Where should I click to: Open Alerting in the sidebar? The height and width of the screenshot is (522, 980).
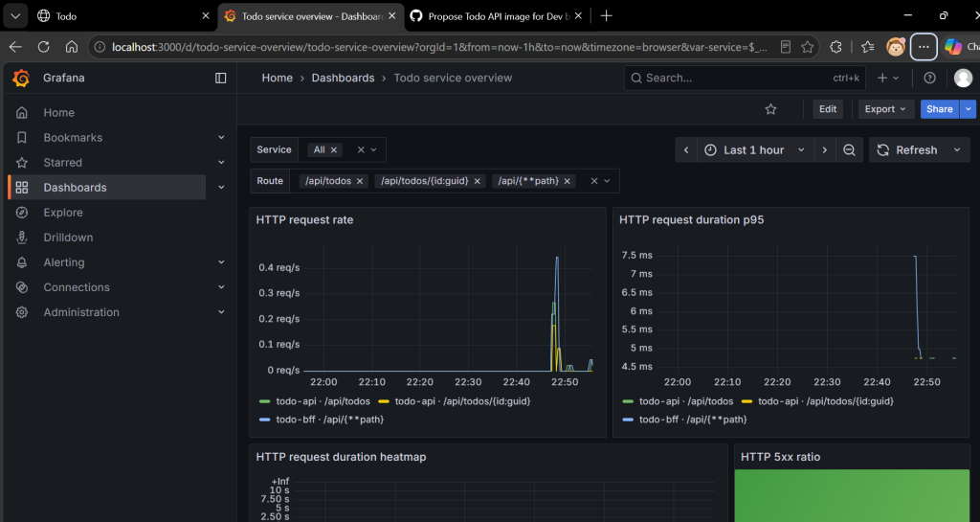point(64,262)
